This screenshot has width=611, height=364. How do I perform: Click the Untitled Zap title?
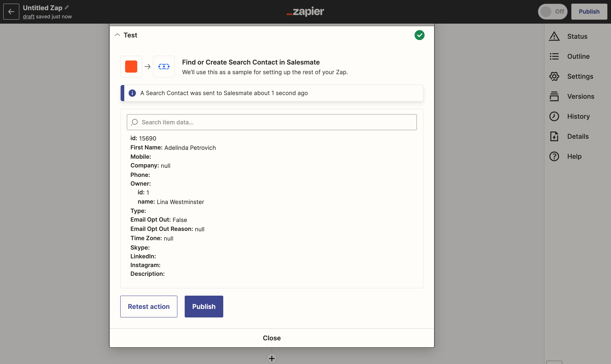[x=42, y=8]
